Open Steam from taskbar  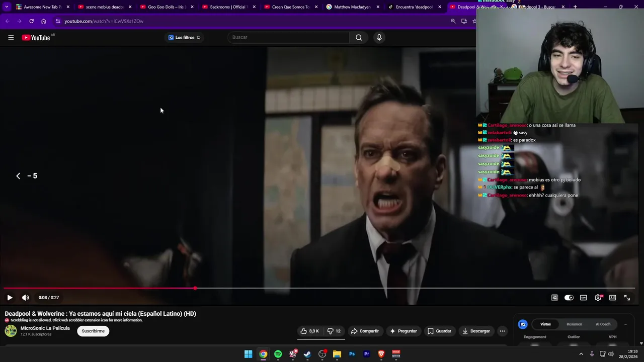307,354
